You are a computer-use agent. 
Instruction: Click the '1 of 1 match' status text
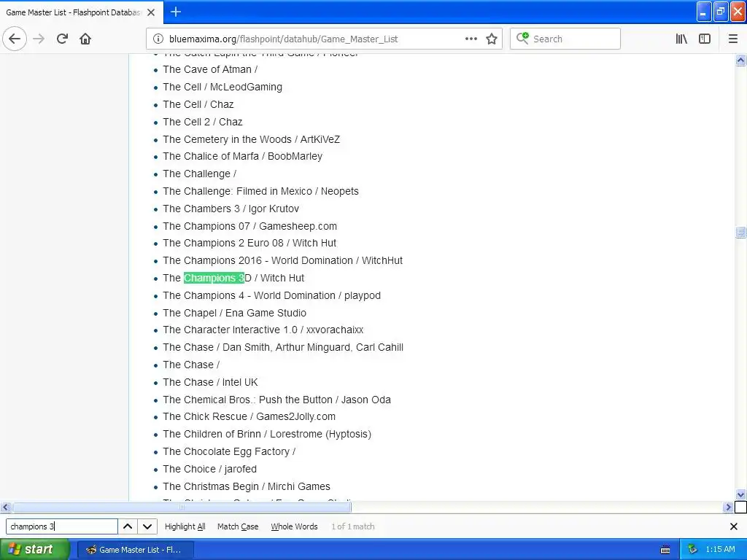point(353,526)
